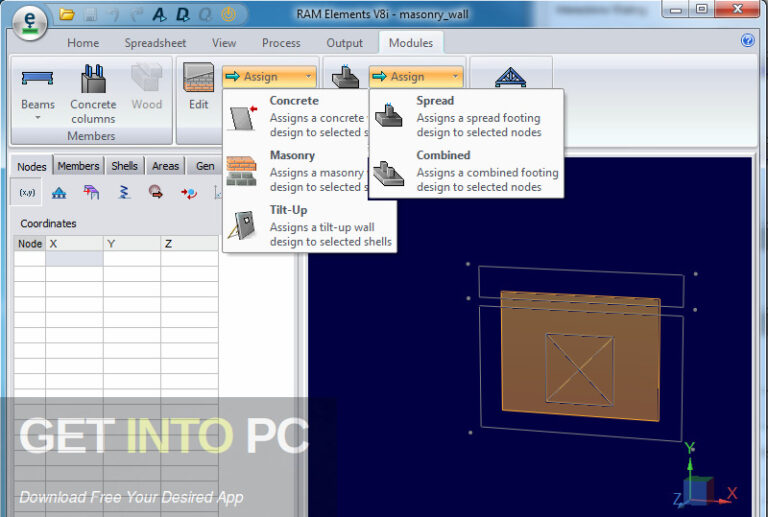The image size is (768, 517).
Task: Choose Combined footing assign option
Action: (466, 171)
